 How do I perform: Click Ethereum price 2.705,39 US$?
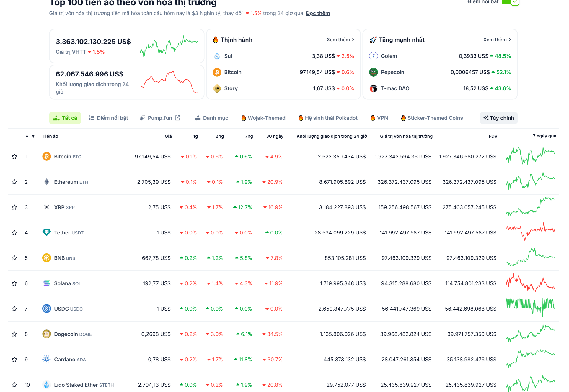[154, 182]
